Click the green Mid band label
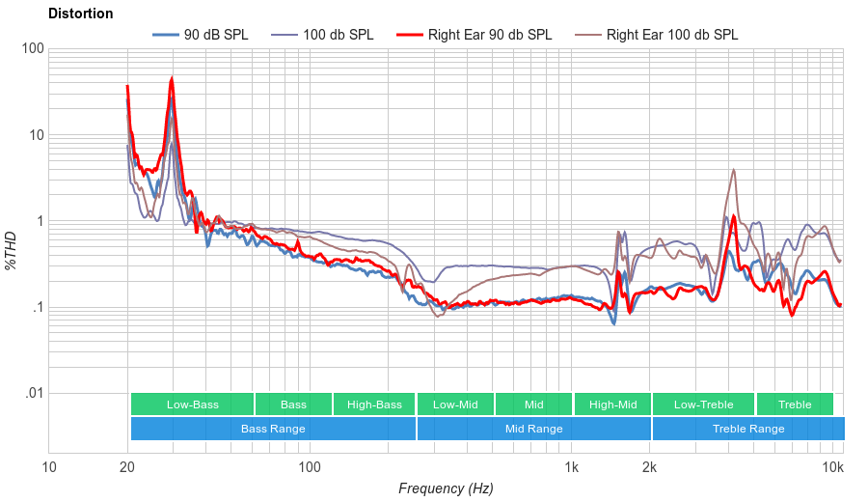 (533, 404)
